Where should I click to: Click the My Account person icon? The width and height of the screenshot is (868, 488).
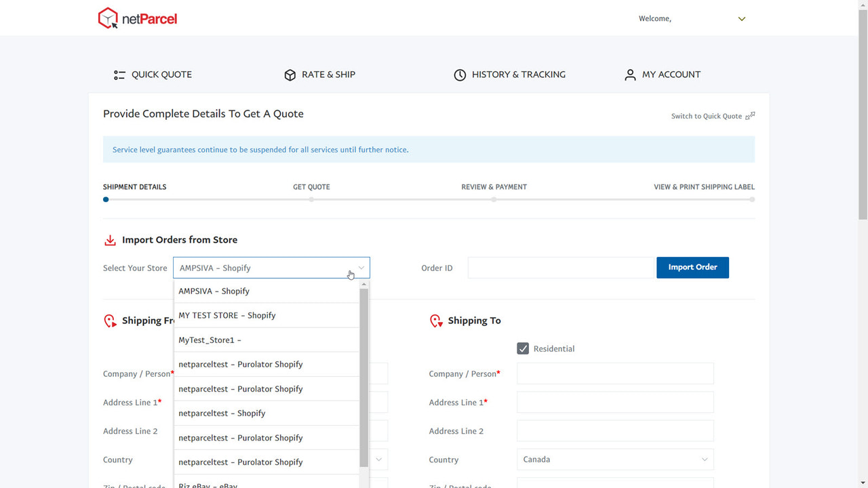[630, 75]
